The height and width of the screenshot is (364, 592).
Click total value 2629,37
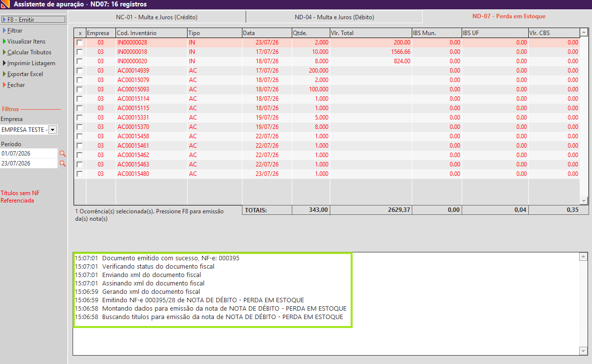tap(399, 210)
